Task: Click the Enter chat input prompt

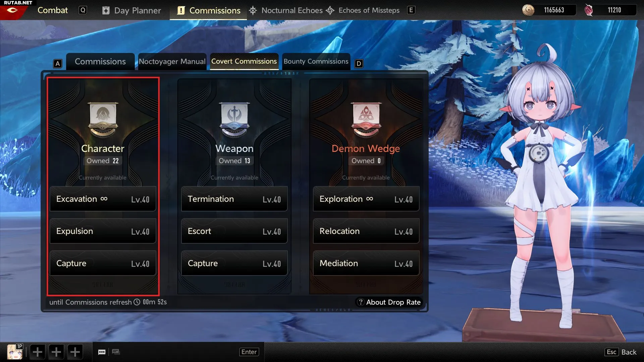Action: 249,352
